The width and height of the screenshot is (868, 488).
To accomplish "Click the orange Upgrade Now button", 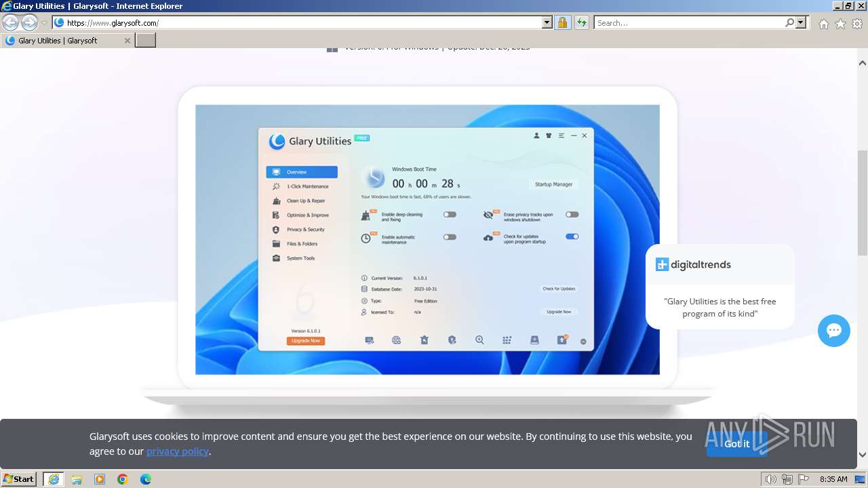I will tap(306, 341).
